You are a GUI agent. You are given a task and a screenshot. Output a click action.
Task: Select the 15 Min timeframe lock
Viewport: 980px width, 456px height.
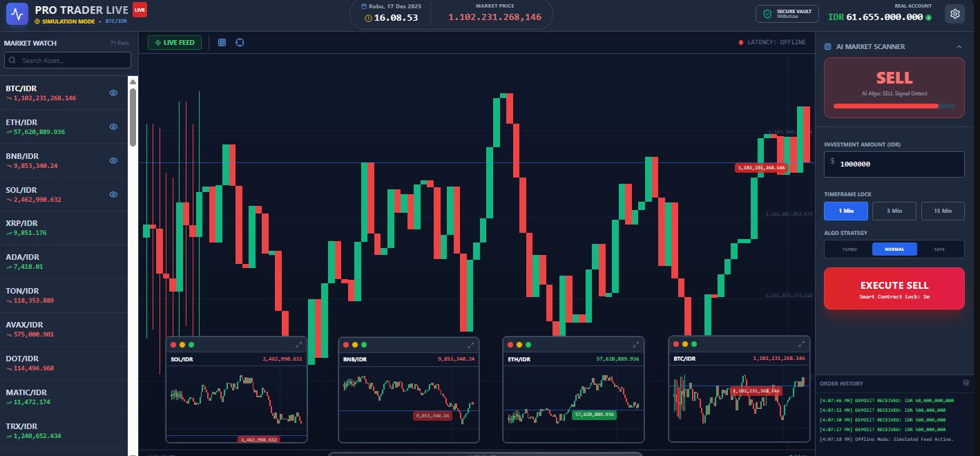[943, 211]
